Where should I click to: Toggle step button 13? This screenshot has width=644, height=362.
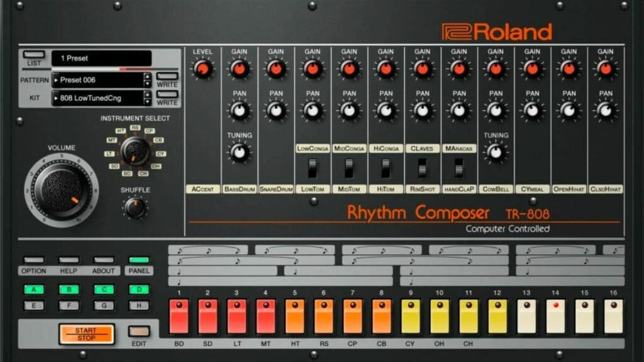(x=526, y=316)
